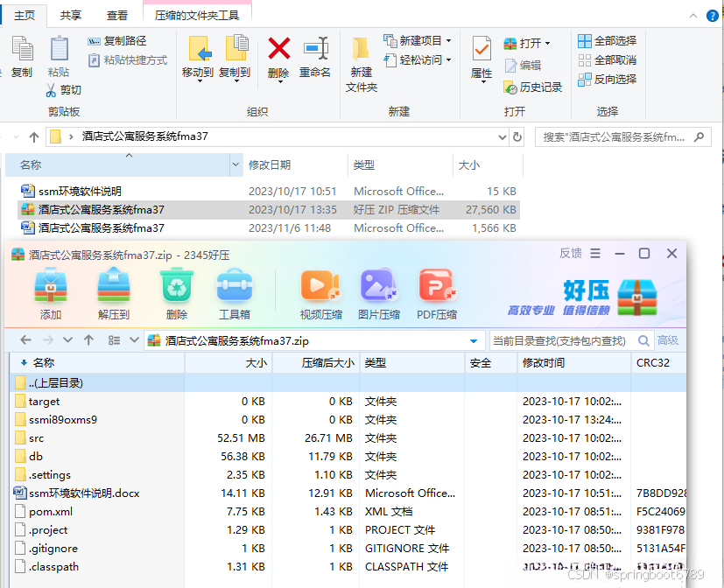Click the ..(上层目录) parent directory row
The width and height of the screenshot is (724, 588).
[348, 382]
